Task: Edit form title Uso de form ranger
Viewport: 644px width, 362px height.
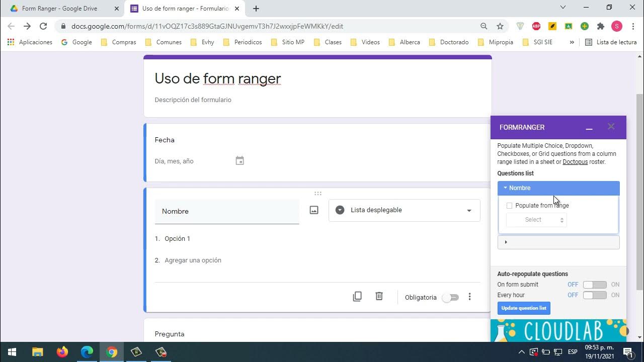Action: [218, 78]
